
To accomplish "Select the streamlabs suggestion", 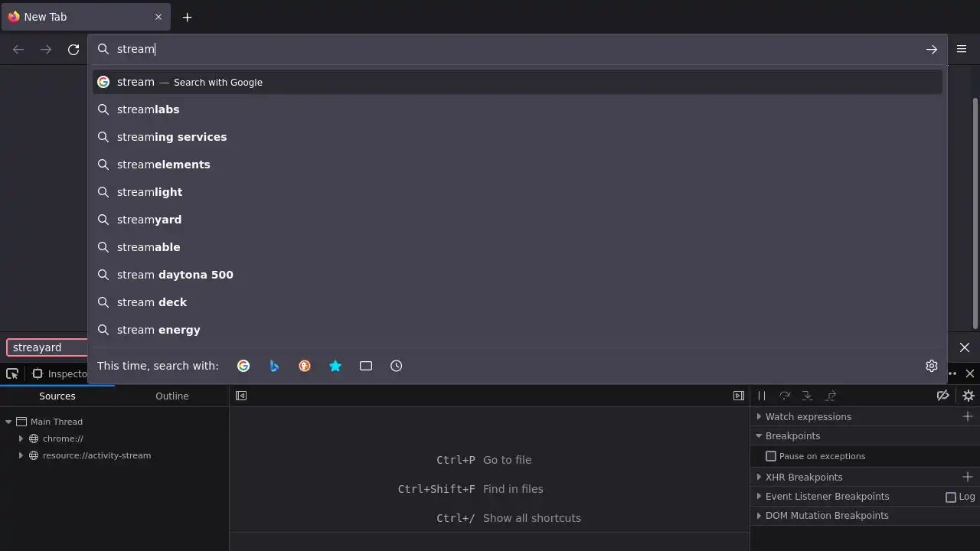I will point(518,109).
